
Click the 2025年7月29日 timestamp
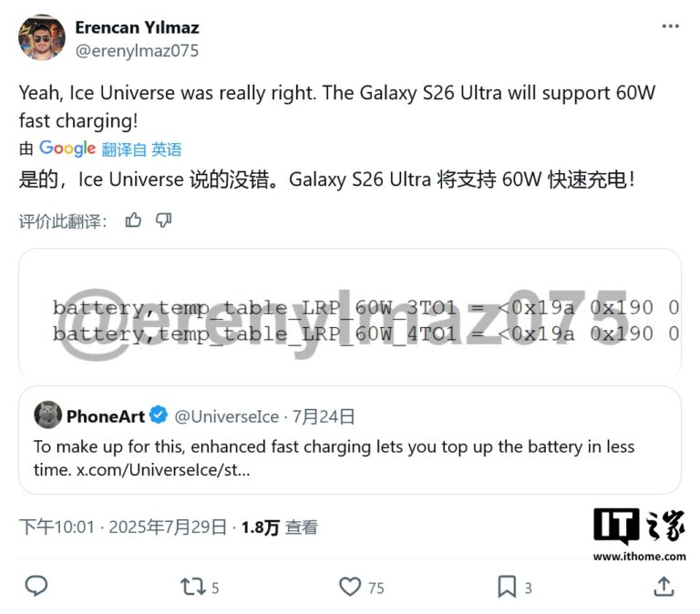168,527
